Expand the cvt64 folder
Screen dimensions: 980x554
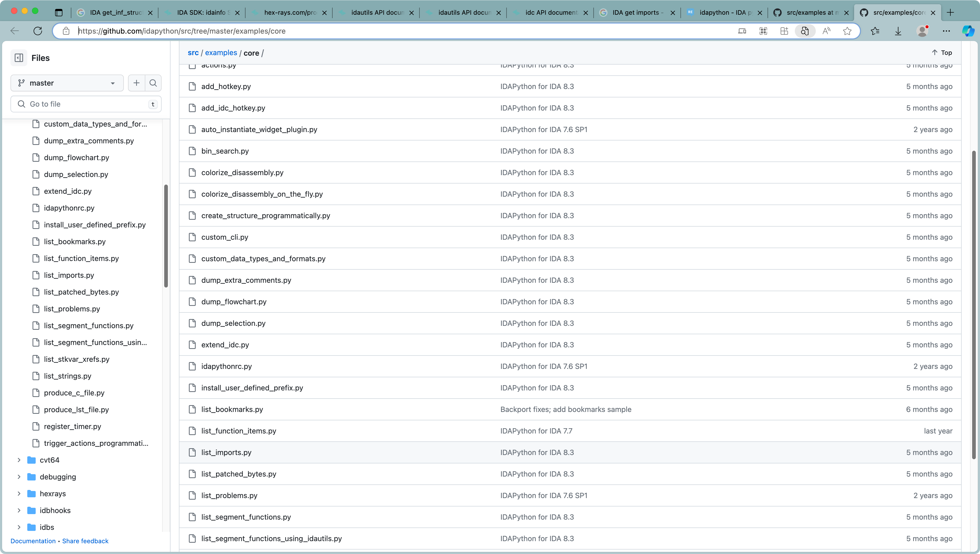[19, 460]
